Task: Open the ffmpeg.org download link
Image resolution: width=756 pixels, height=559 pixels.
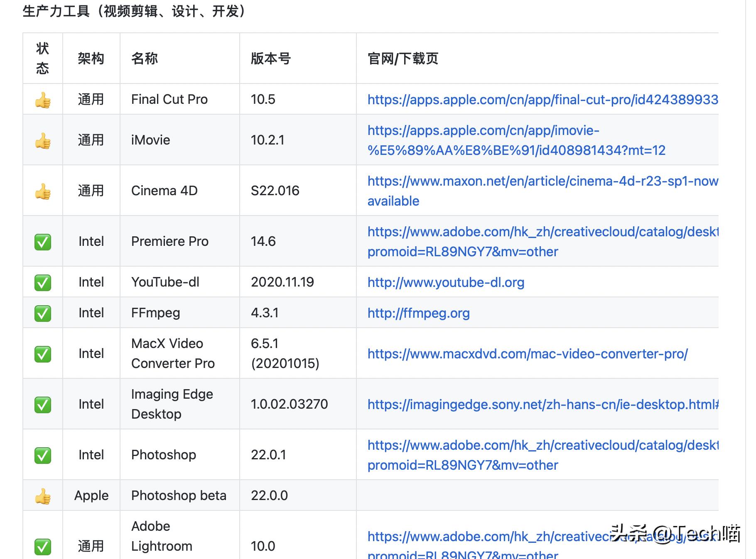Action: pyautogui.click(x=418, y=313)
